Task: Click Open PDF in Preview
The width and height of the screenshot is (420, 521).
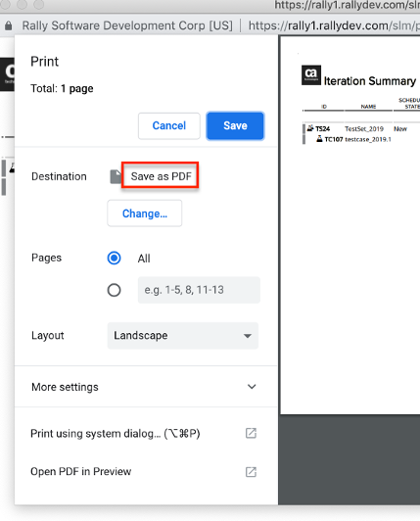Action: (80, 471)
